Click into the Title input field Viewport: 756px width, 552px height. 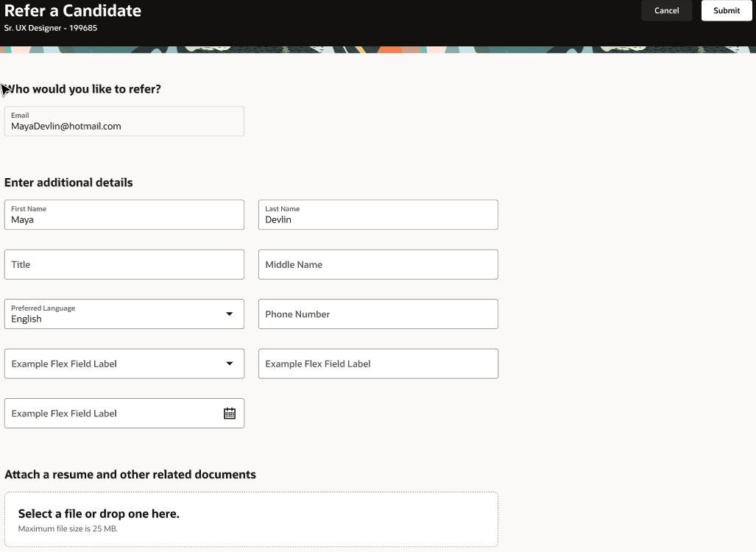[124, 264]
